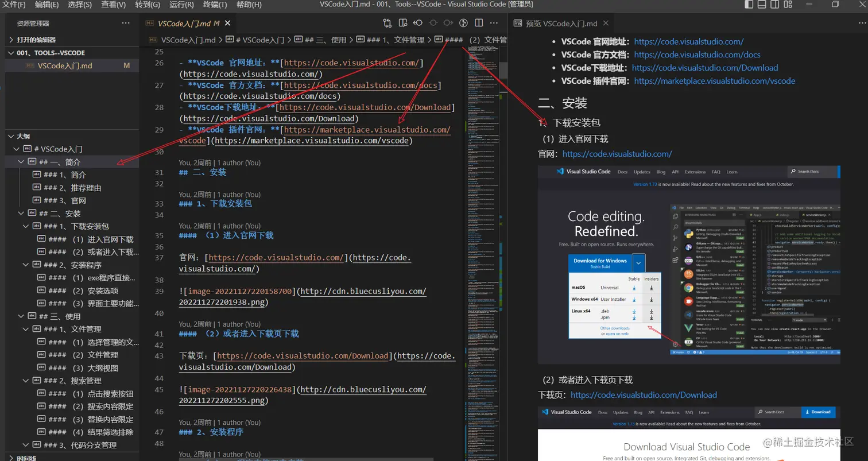Open the 文件(F) menu
Image resolution: width=868 pixels, height=461 pixels.
[14, 5]
